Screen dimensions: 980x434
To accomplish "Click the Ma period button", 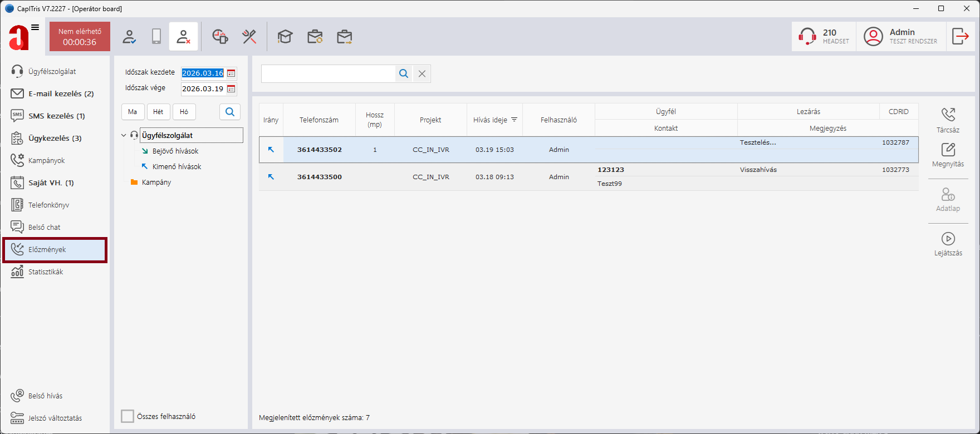I will tap(133, 112).
